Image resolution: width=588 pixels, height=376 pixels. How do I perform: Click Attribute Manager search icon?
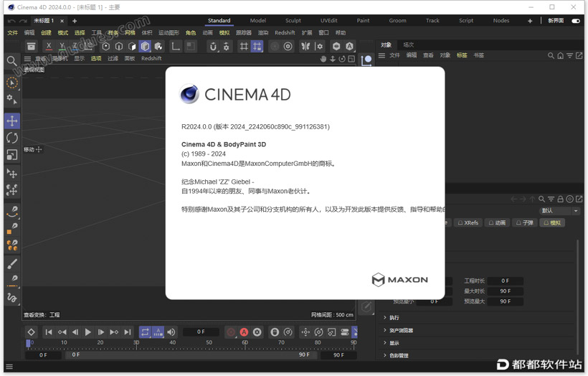click(541, 199)
